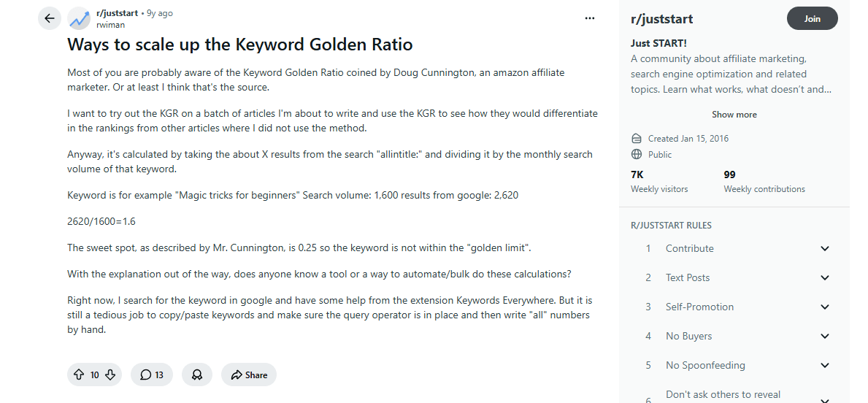Open the 13 comments button

click(152, 375)
